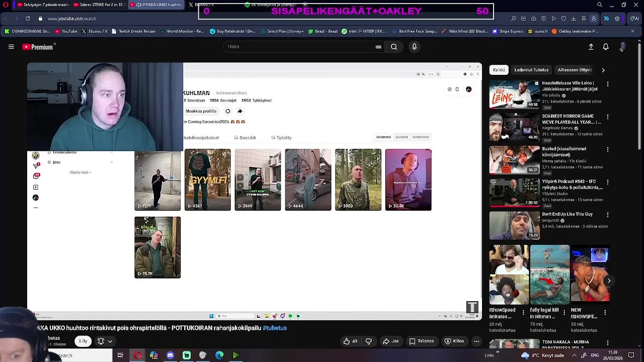Open Discord from taskbar
The image size is (644, 362).
point(170,355)
